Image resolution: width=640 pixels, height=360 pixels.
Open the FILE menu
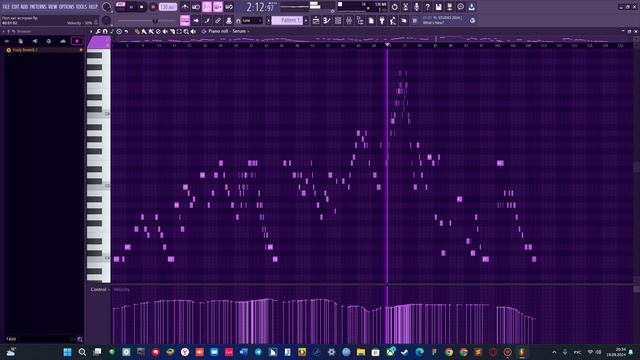tap(6, 7)
